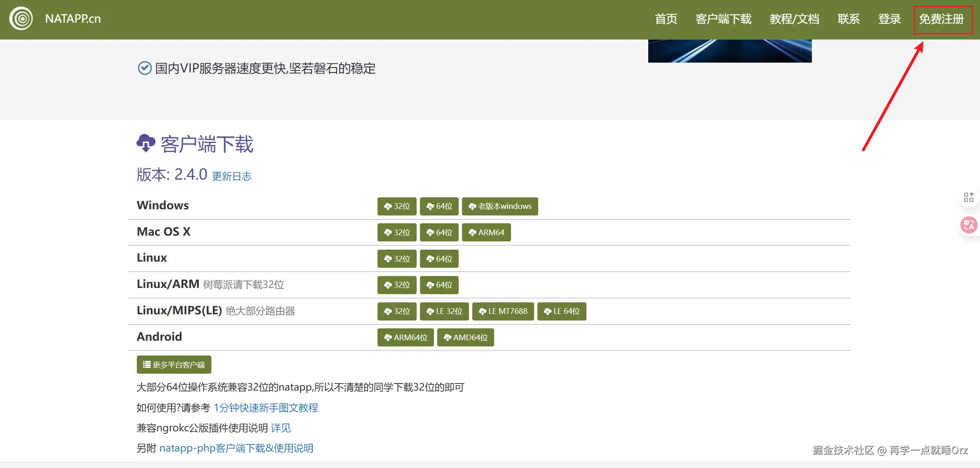Download Android ARM64位 client
The height and width of the screenshot is (468, 980).
[x=406, y=337]
